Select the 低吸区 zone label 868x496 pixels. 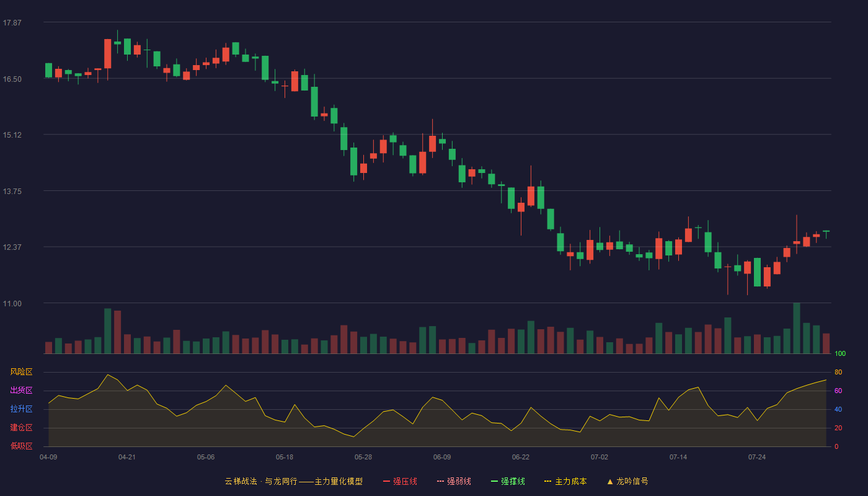[x=21, y=446]
